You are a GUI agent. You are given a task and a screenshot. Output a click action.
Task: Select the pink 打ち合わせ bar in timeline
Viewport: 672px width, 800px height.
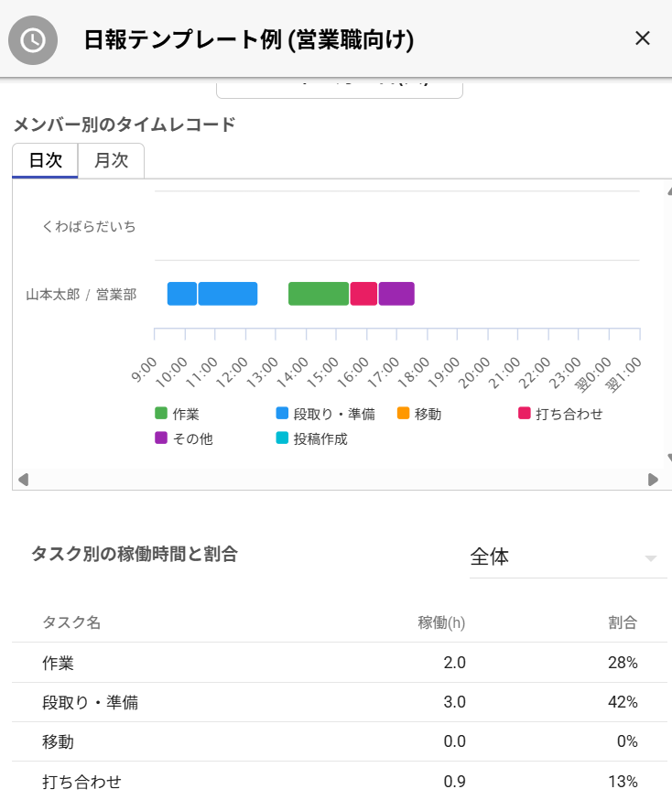[x=363, y=294]
